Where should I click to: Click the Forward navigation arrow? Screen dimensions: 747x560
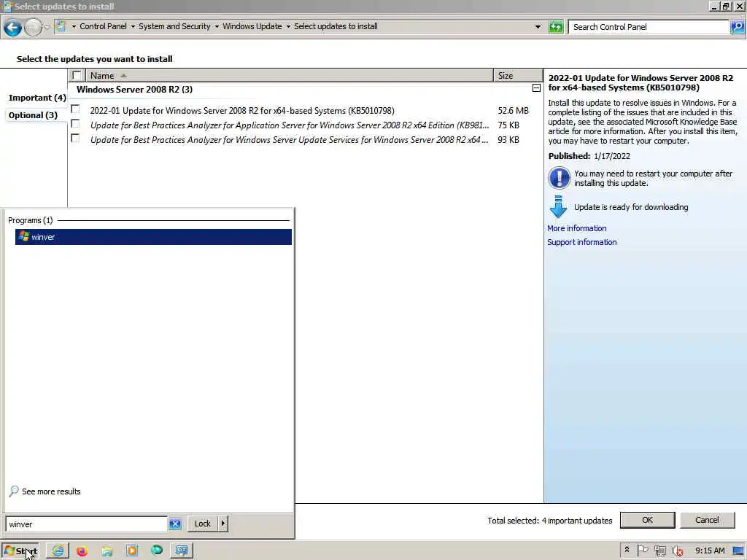pyautogui.click(x=33, y=28)
